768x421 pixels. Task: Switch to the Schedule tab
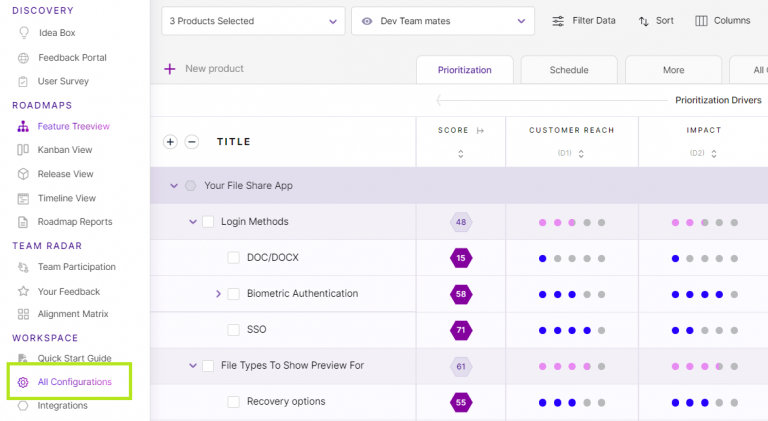[x=568, y=70]
